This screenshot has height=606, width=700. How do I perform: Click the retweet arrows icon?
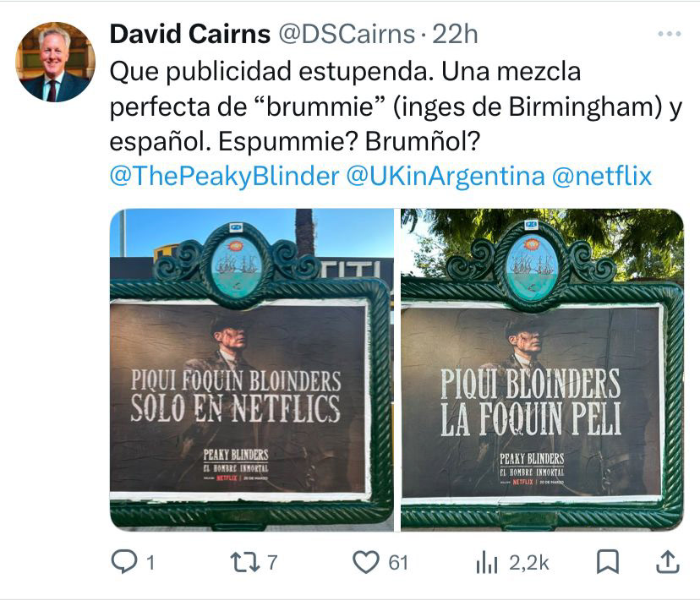click(x=244, y=562)
